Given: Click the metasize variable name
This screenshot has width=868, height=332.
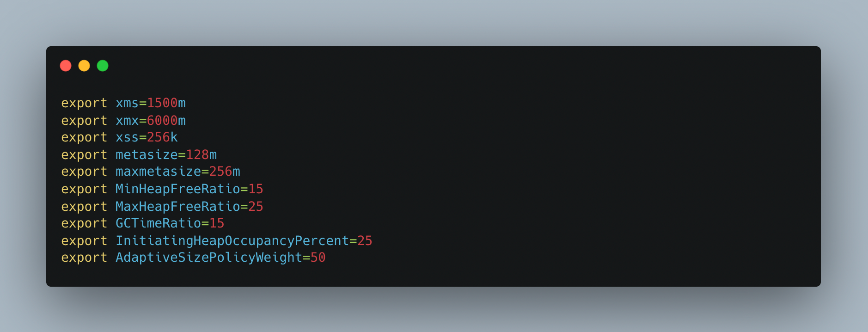Looking at the screenshot, I should coord(147,155).
